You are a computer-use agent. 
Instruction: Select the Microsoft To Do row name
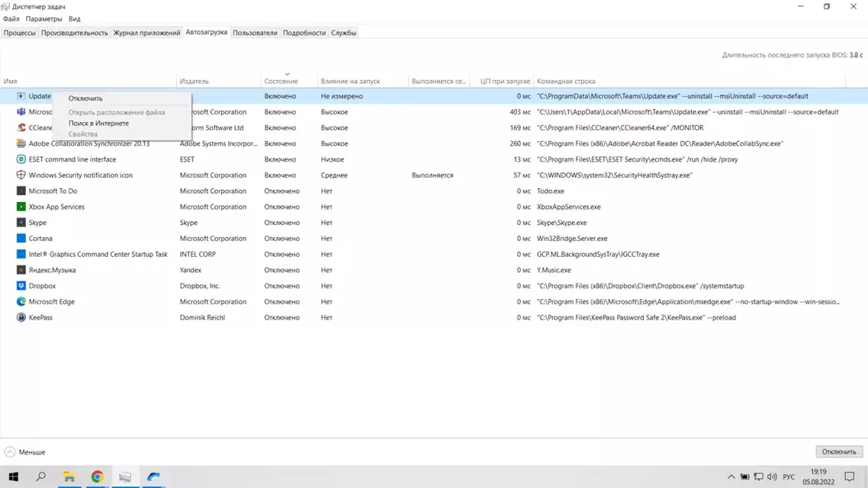point(53,191)
